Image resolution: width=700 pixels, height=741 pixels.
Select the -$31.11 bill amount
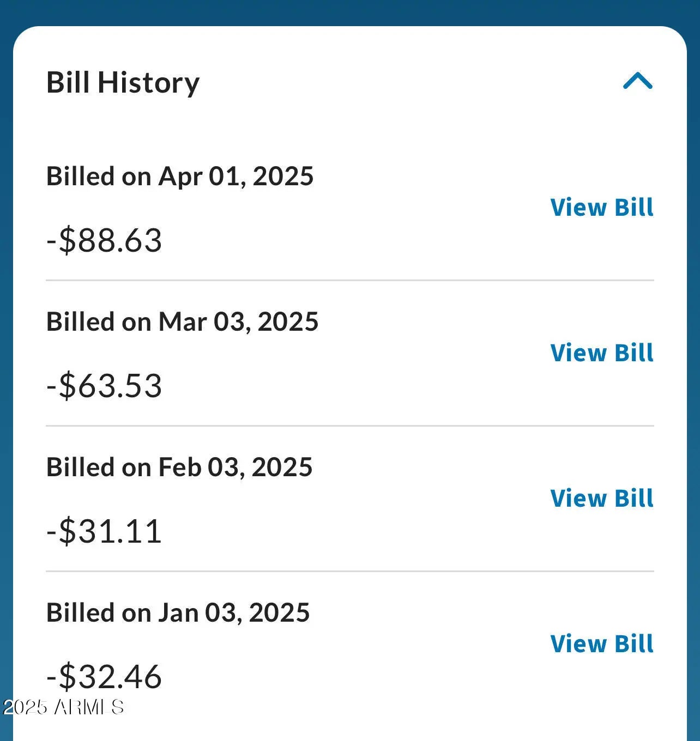[104, 531]
